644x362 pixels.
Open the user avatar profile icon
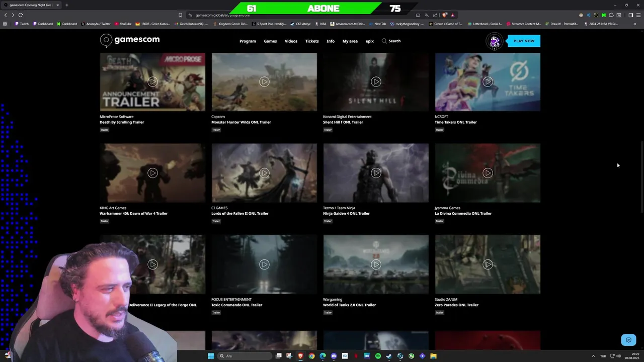point(495,41)
